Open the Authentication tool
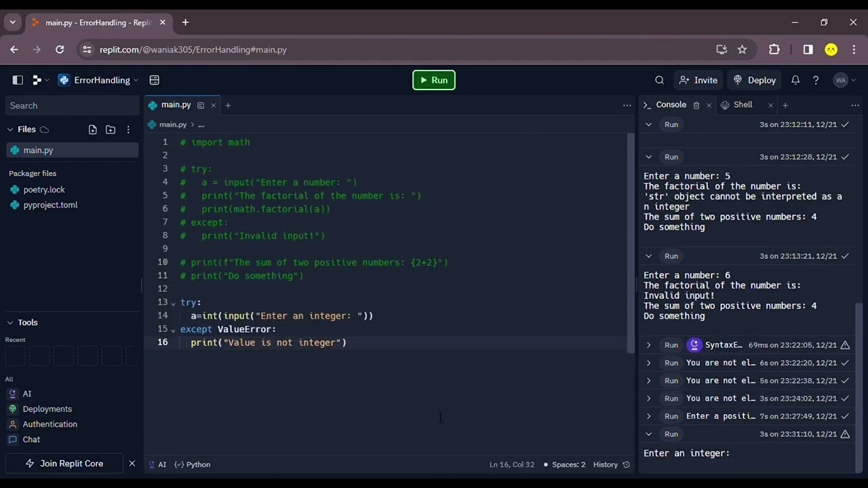The image size is (868, 488). (50, 424)
